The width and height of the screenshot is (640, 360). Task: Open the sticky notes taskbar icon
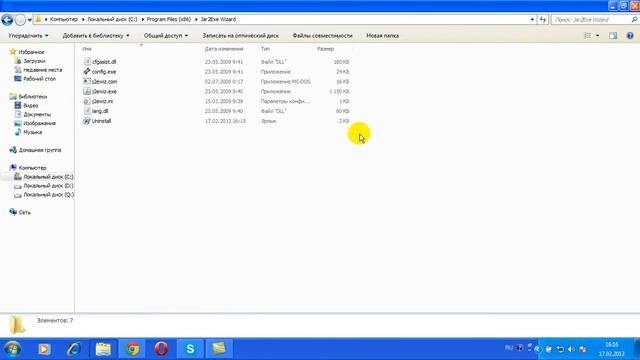tap(219, 349)
